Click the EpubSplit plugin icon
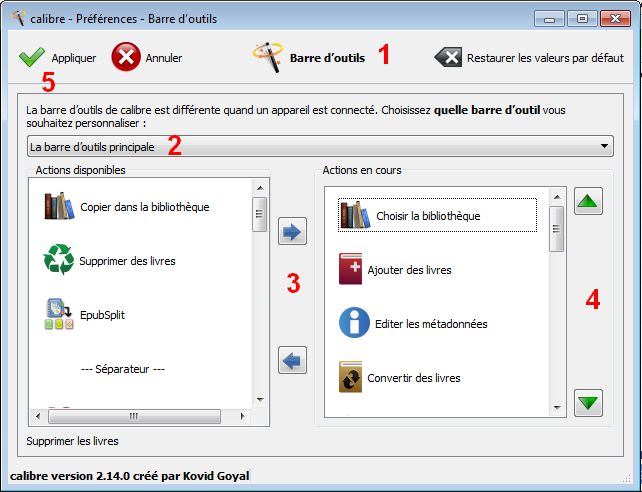The height and width of the screenshot is (492, 642). (x=59, y=314)
